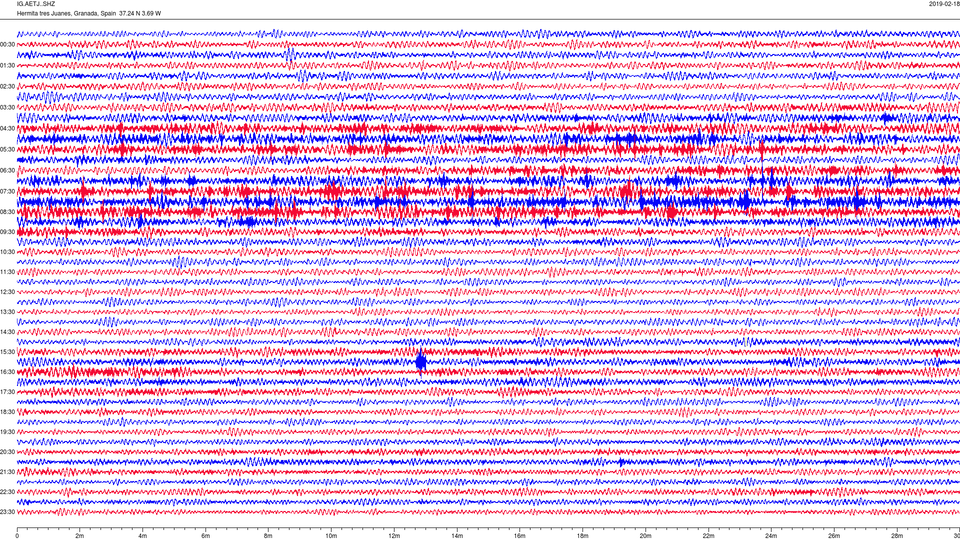Choose the 07:30 trace label

point(7,192)
